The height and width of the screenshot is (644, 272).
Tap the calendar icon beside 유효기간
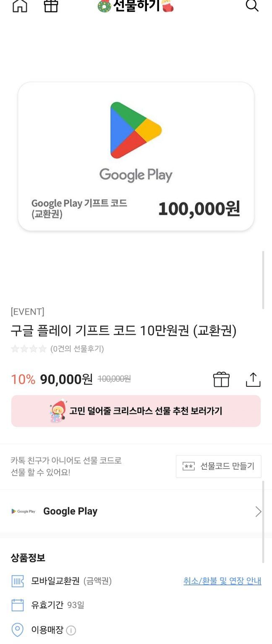16,605
